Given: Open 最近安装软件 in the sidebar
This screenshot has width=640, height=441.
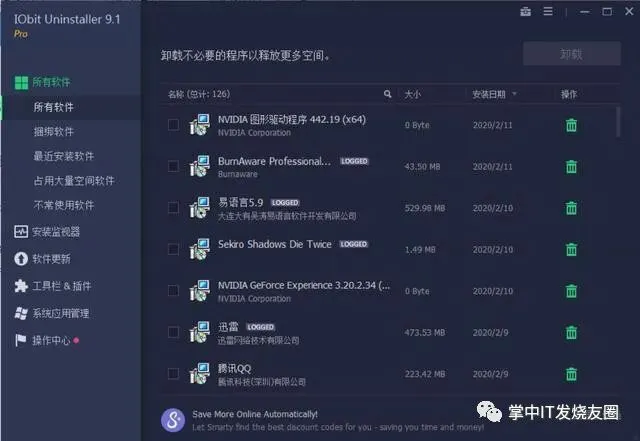Looking at the screenshot, I should pyautogui.click(x=64, y=156).
